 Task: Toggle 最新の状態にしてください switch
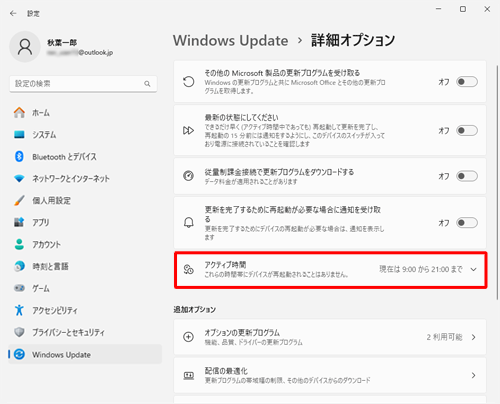(x=467, y=130)
